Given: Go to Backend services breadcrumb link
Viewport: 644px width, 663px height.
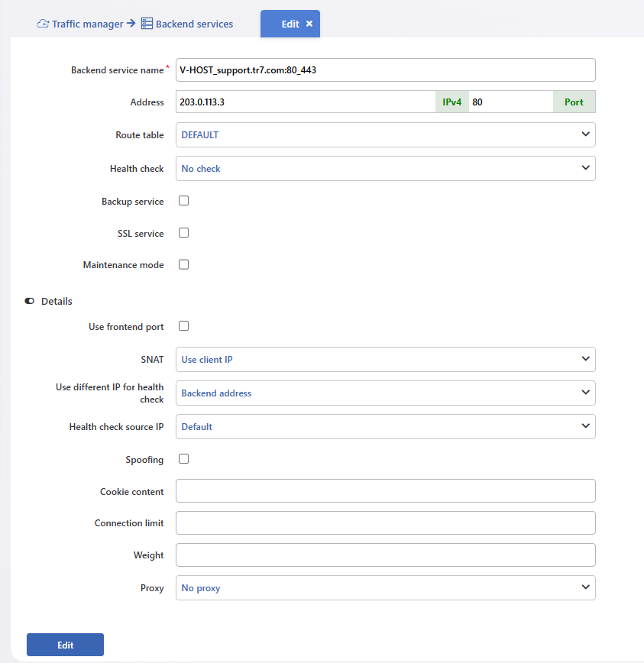Looking at the screenshot, I should (x=194, y=24).
